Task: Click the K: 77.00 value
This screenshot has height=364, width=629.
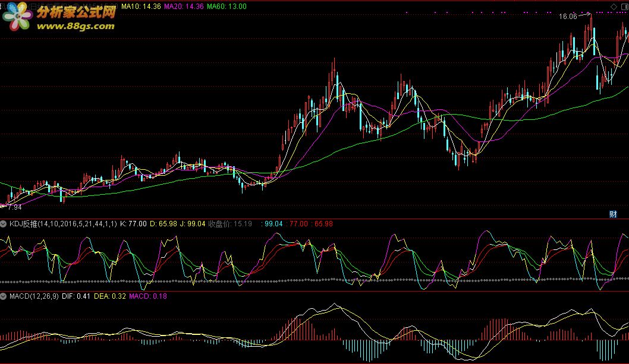Action: click(134, 224)
